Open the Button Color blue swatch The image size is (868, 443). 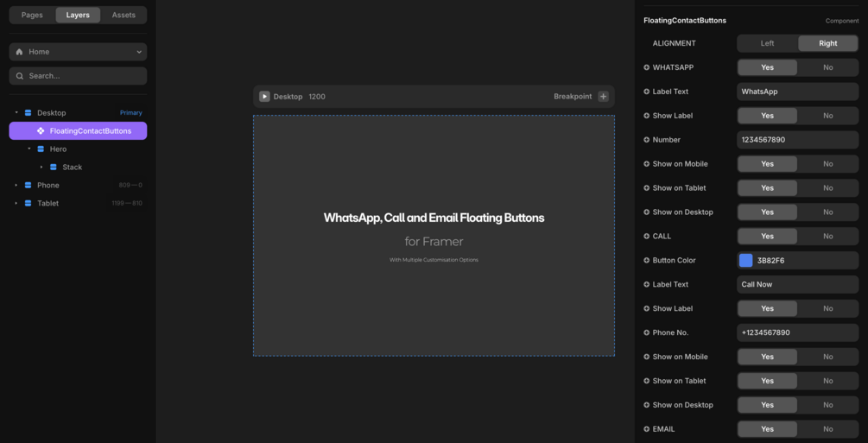746,260
